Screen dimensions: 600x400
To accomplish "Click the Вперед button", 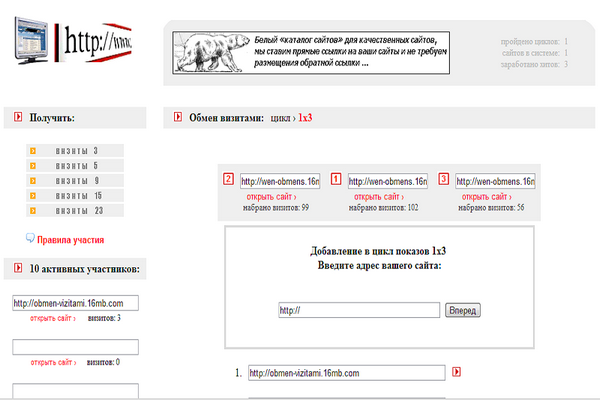I will (x=463, y=310).
